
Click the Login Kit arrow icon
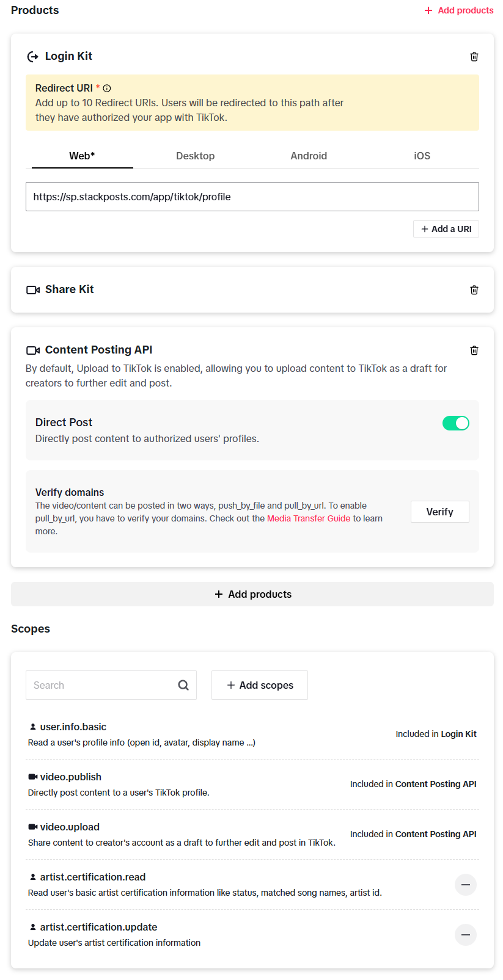click(x=33, y=57)
